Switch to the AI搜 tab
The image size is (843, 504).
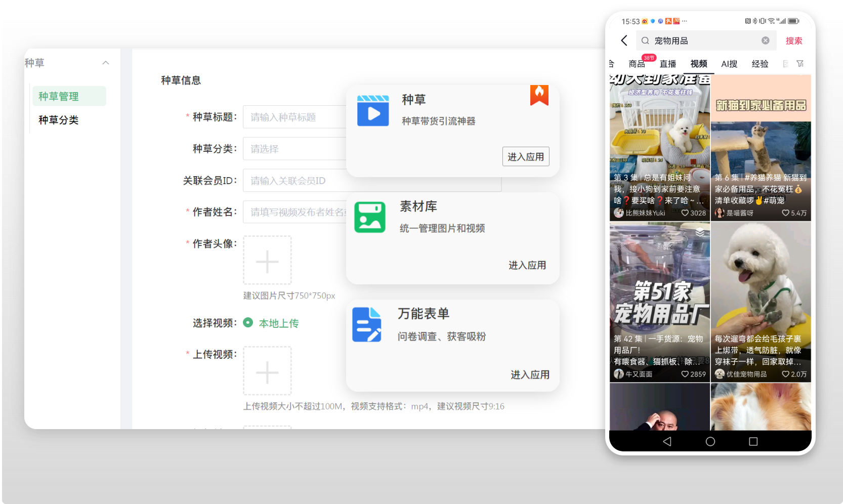[729, 64]
